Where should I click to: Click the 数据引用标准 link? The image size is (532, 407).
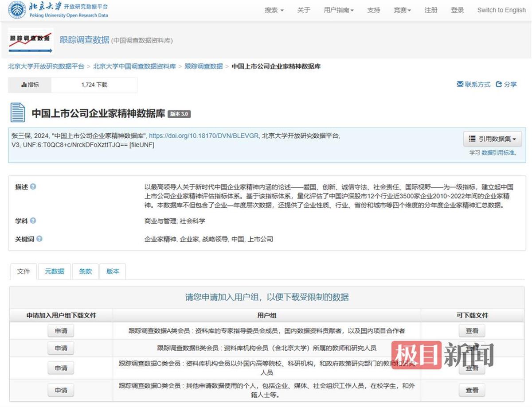pyautogui.click(x=499, y=151)
